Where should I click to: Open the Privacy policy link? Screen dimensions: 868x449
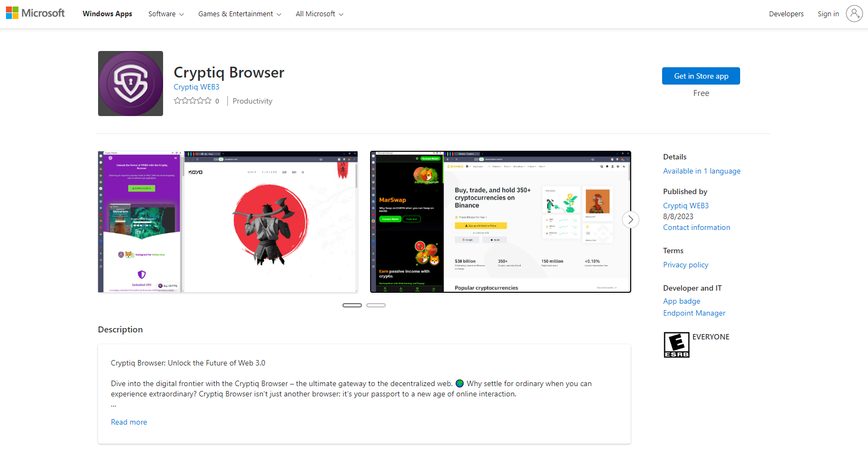click(685, 265)
